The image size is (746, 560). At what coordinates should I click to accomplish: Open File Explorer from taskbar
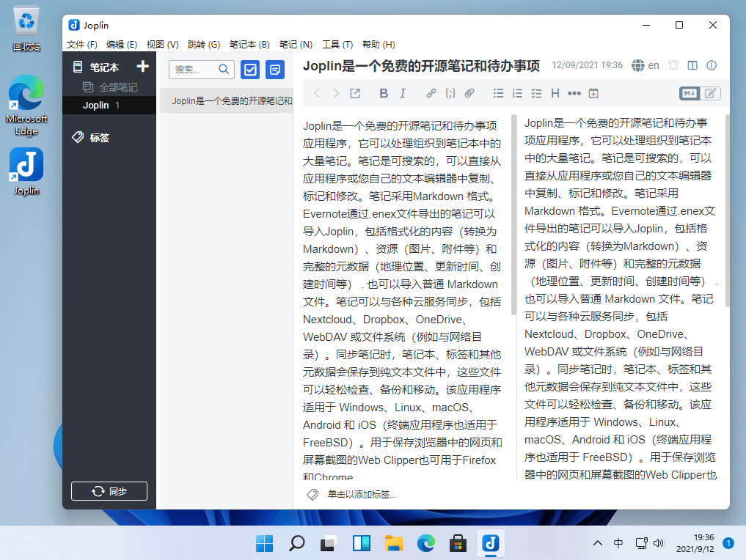(x=393, y=543)
